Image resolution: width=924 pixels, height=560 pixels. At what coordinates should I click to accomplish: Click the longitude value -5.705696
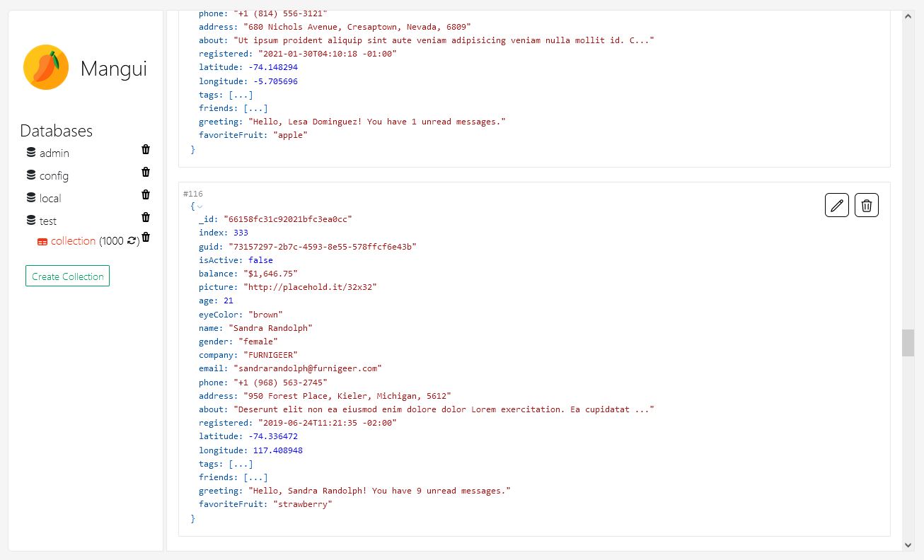click(x=275, y=81)
